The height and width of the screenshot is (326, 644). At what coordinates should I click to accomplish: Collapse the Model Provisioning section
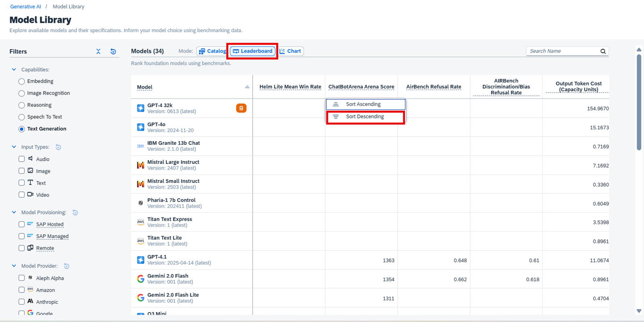tap(14, 212)
